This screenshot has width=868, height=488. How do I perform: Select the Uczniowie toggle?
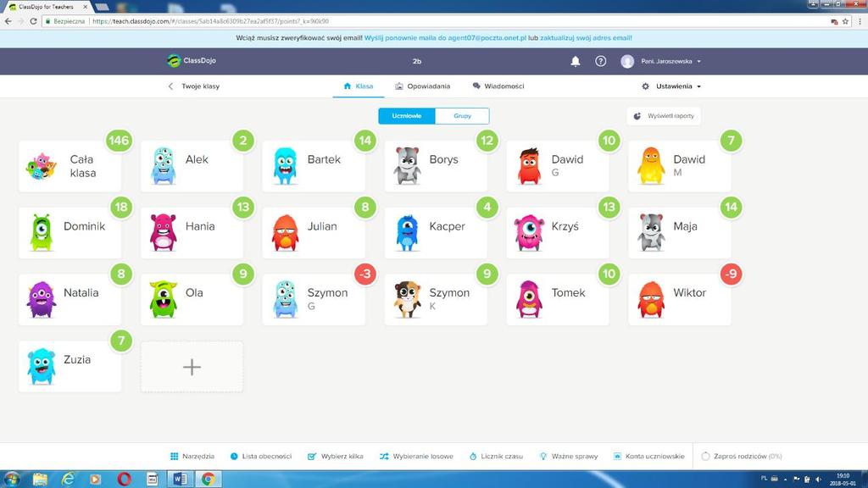(x=407, y=115)
